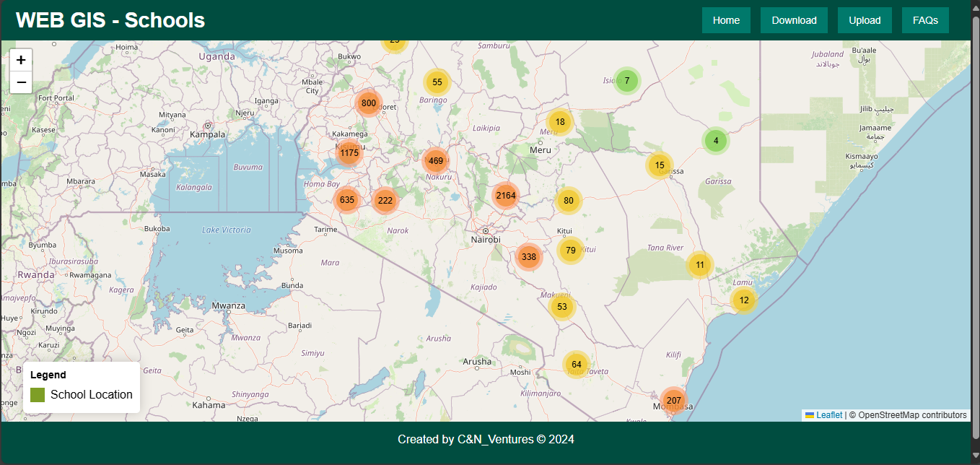Click the Kampala city label
Viewport: 980px width, 465px height.
coord(207,134)
